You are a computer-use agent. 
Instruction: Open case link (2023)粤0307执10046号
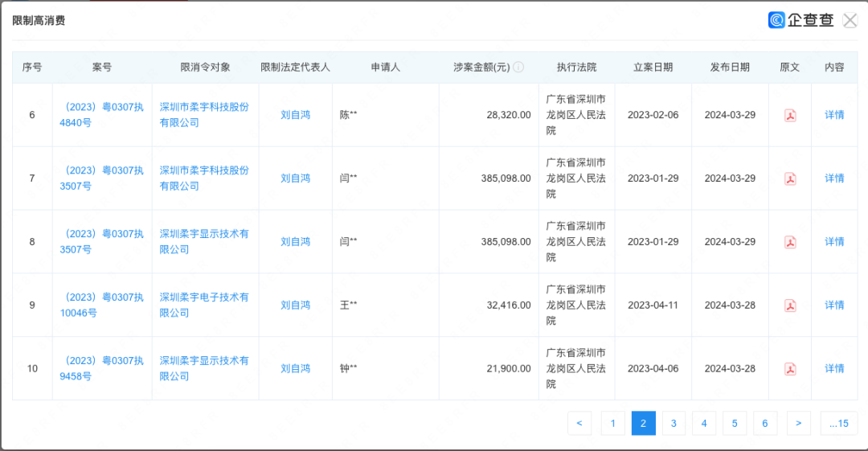pyautogui.click(x=101, y=305)
